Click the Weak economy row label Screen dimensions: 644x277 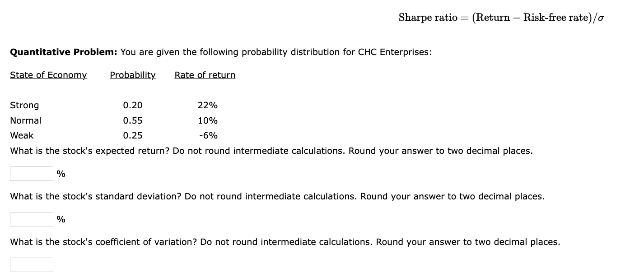coord(21,135)
